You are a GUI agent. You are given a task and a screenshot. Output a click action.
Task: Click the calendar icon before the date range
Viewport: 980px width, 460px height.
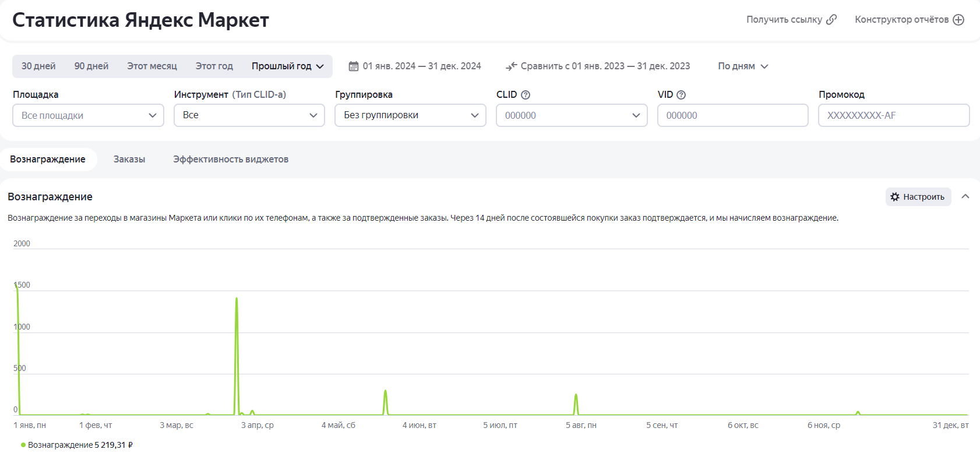click(354, 66)
